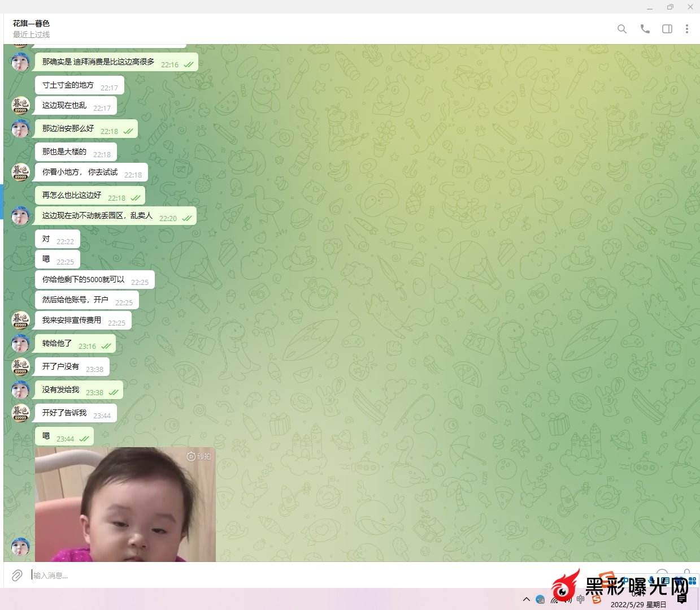Open chat profile via header name 花旗—暮色
Image resolution: width=700 pixels, height=610 pixels.
(x=32, y=24)
